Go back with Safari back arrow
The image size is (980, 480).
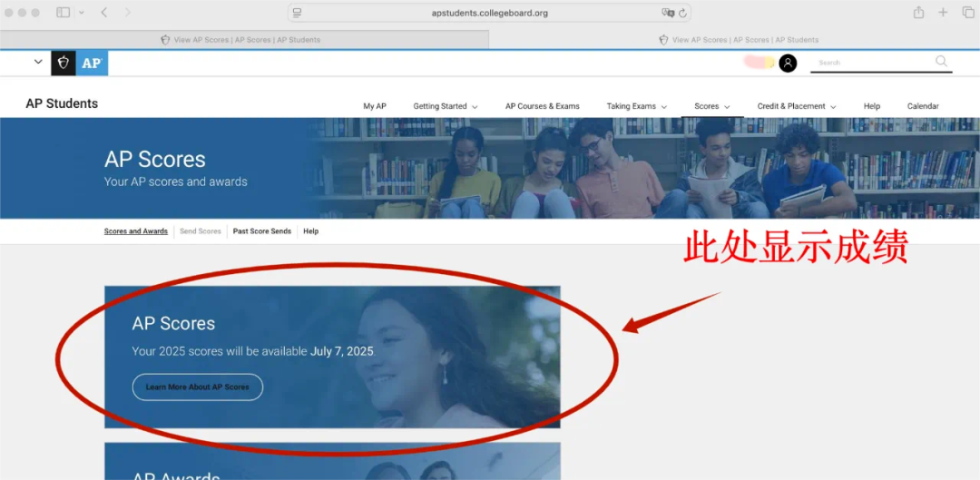click(x=103, y=13)
